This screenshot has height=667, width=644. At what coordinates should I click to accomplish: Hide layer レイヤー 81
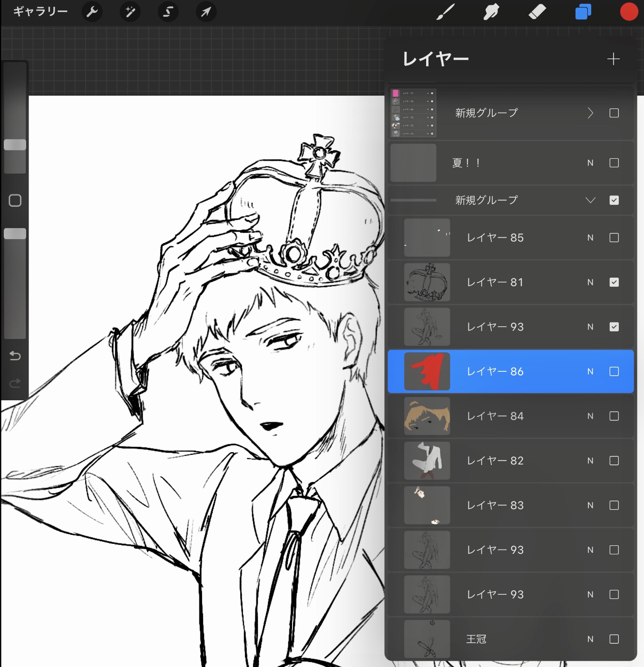tap(614, 282)
